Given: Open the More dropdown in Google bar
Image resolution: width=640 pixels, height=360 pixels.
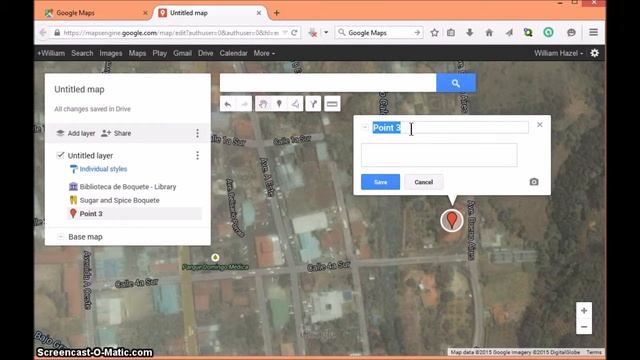Looking at the screenshot, I should (264, 53).
